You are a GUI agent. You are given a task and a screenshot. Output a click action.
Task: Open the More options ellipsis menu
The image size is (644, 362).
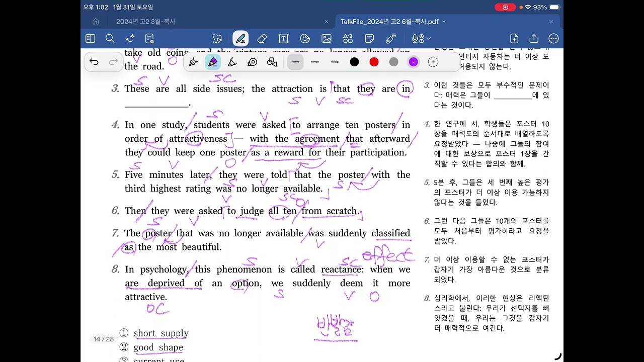click(553, 39)
